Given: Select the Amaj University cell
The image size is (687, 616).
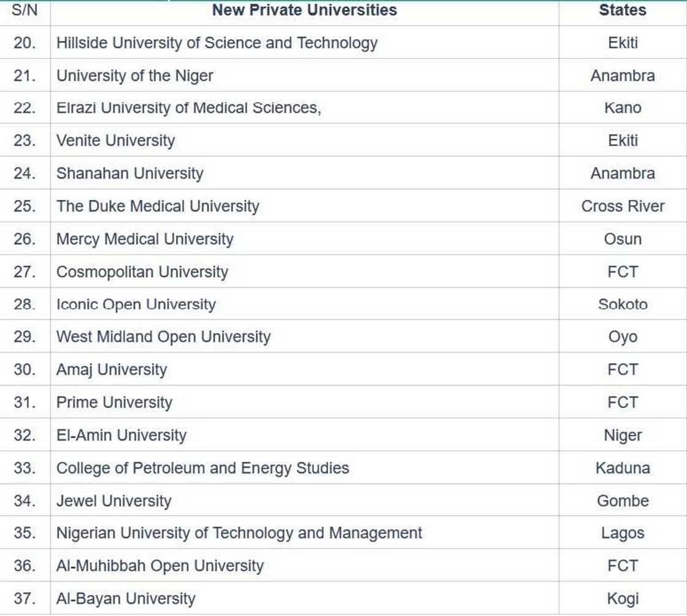Looking at the screenshot, I should coord(112,370).
